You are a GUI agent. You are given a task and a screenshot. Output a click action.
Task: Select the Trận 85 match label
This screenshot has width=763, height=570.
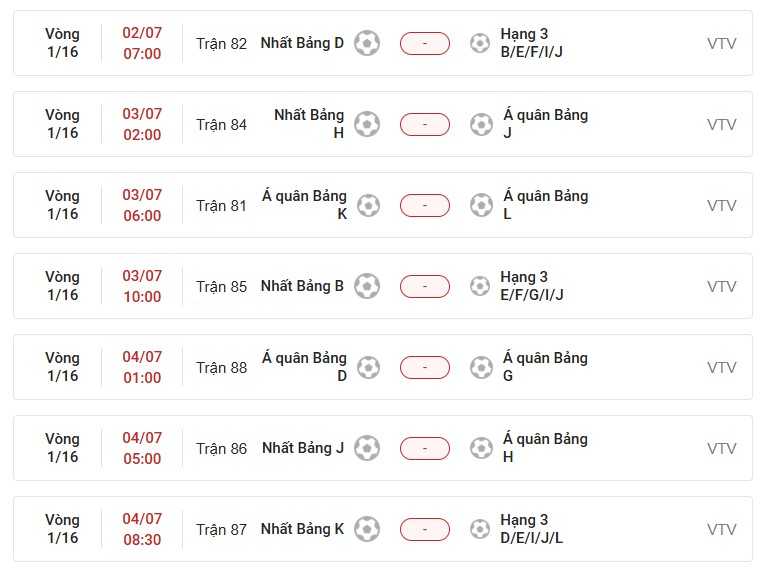[221, 286]
